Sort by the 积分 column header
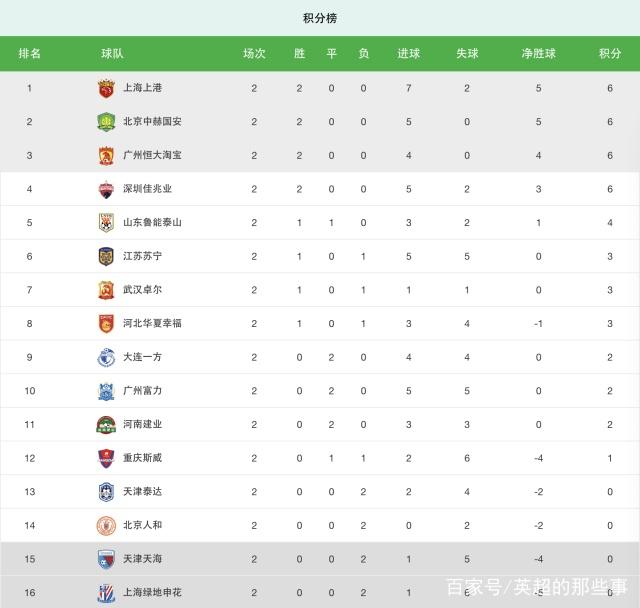The image size is (640, 608). (610, 53)
